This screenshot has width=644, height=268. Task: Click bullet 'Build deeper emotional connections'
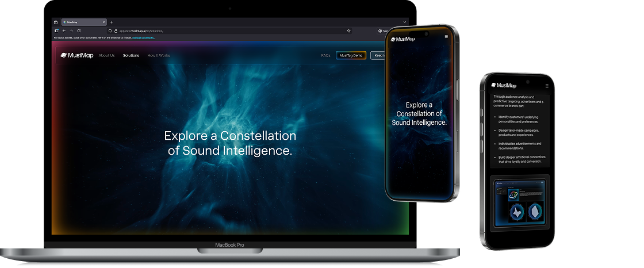(522, 159)
